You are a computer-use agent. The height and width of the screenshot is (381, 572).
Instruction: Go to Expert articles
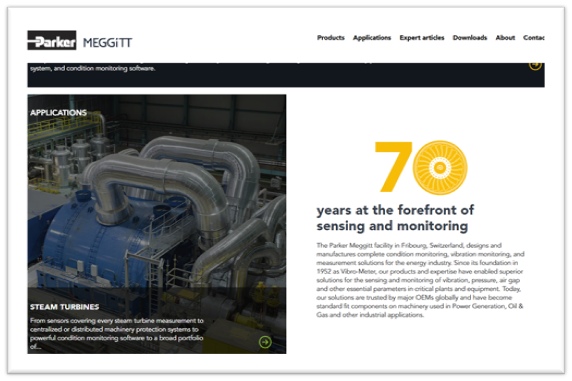(x=422, y=38)
